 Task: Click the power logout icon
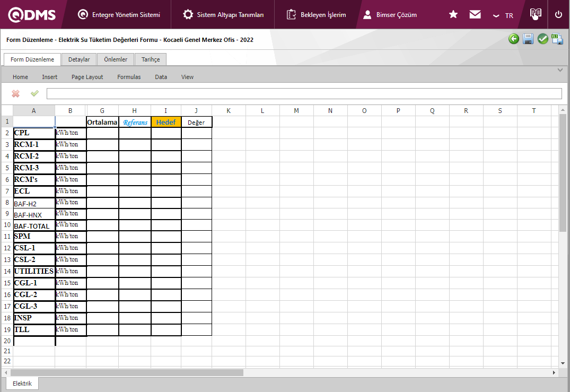pyautogui.click(x=558, y=14)
